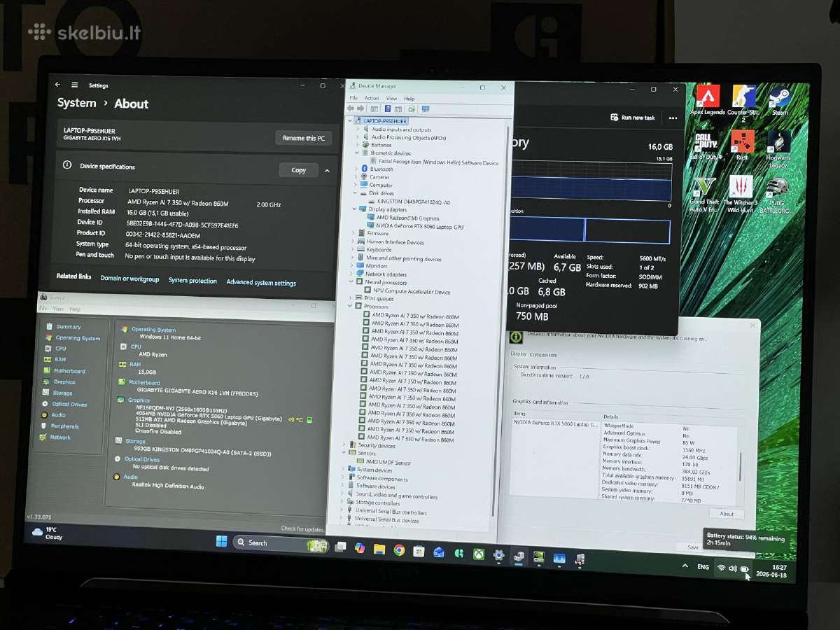
Task: Open Motherboard section in Speccy sidebar
Action: [x=64, y=371]
